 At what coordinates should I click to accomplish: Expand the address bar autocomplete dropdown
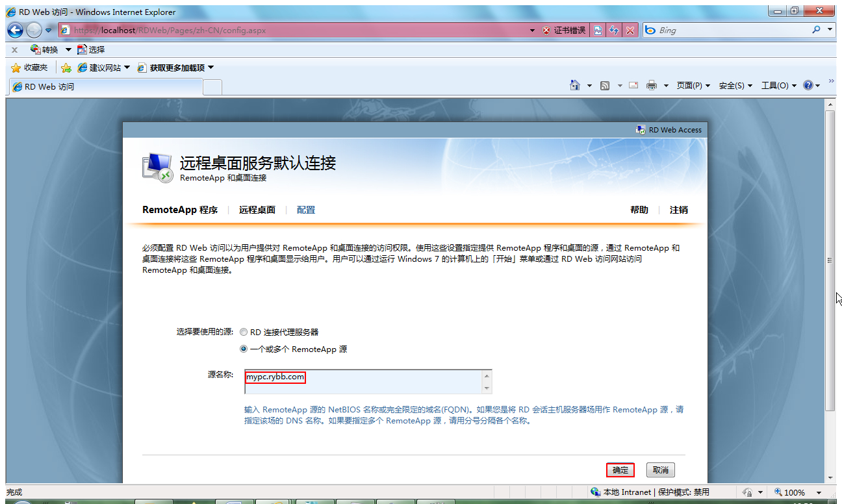tap(532, 31)
